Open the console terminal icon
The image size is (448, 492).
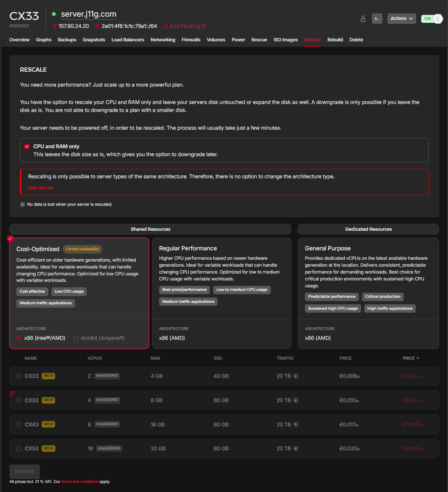[377, 19]
